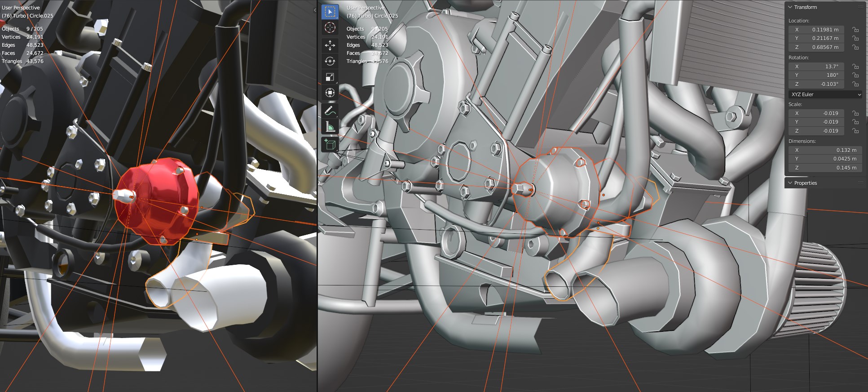Activate the 3D Cursor tool
This screenshot has width=868, height=392.
tap(330, 28)
